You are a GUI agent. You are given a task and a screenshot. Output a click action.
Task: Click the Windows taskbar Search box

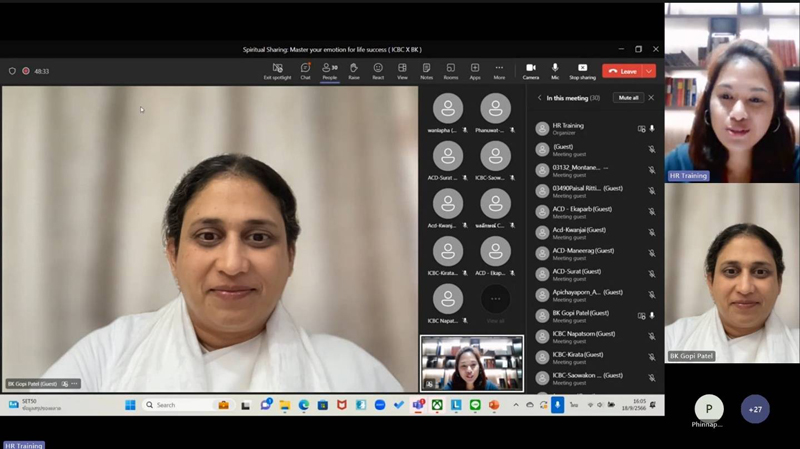(x=172, y=405)
